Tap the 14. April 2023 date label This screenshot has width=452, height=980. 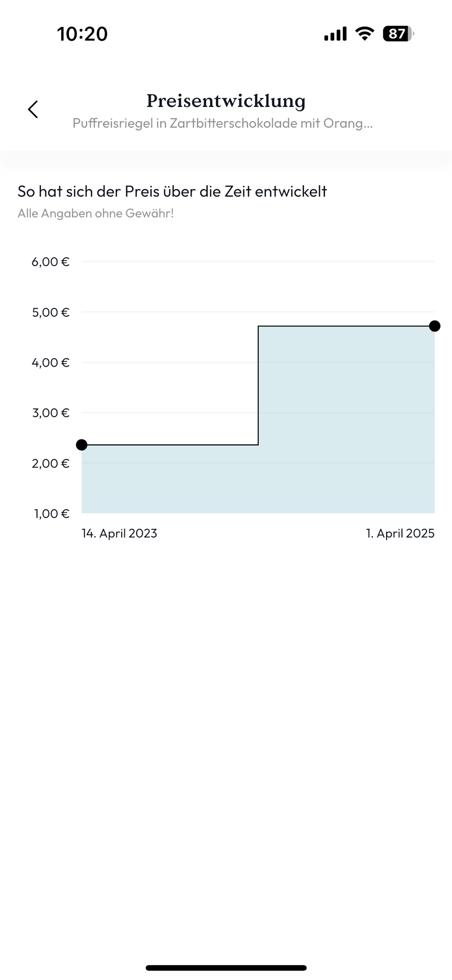(x=119, y=533)
